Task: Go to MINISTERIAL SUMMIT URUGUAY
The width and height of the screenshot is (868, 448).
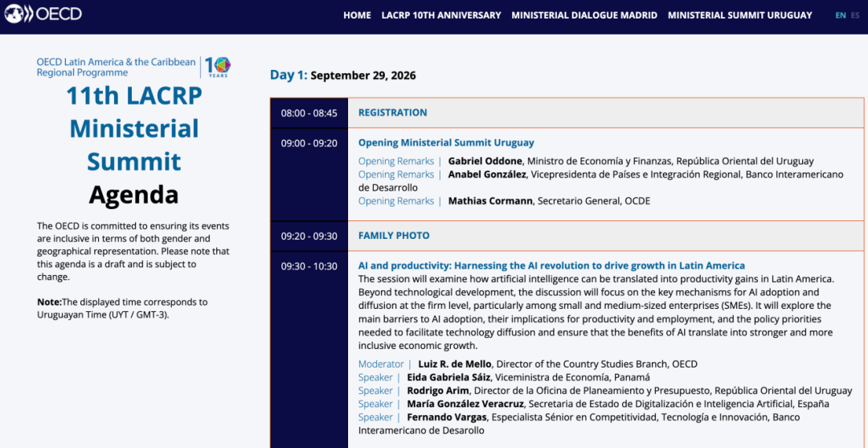Action: point(739,15)
